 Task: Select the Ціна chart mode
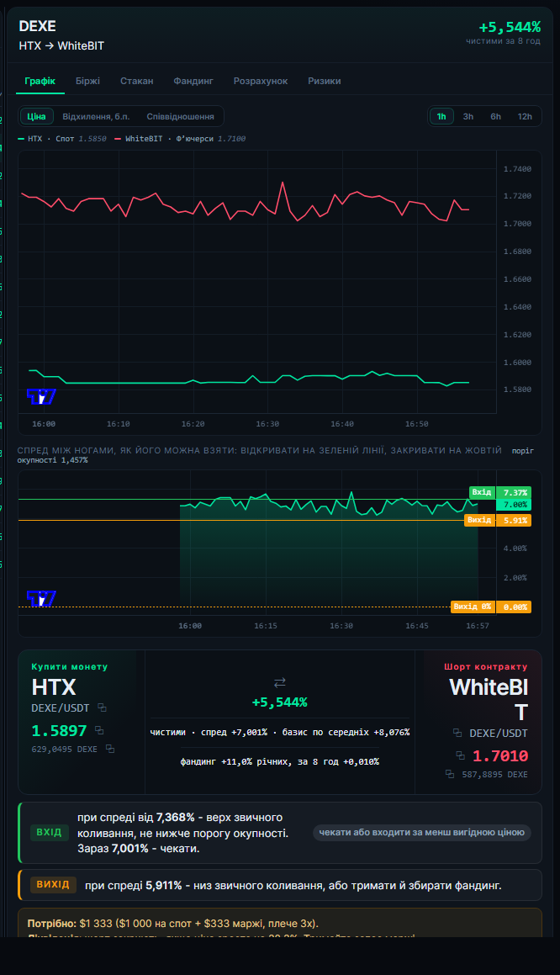click(x=37, y=116)
